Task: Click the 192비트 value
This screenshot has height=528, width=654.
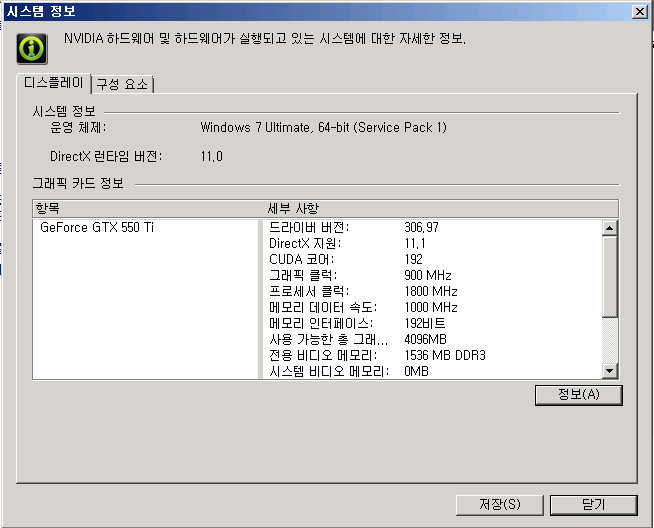Action: click(425, 323)
